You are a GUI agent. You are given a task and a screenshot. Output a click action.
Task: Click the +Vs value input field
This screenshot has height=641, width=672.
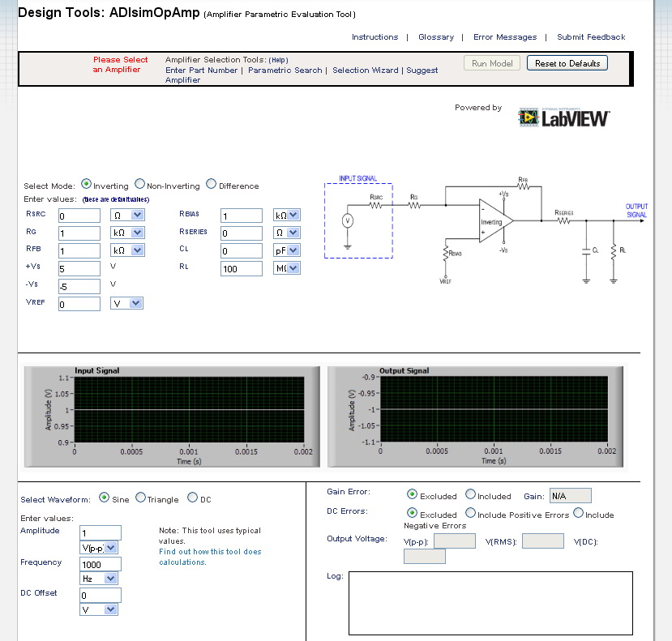click(x=79, y=269)
